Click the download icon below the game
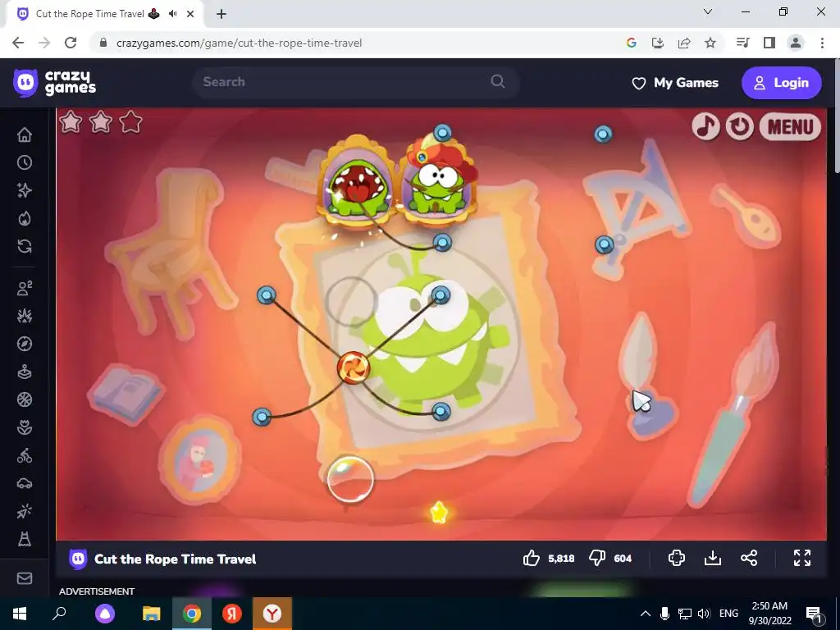Image resolution: width=840 pixels, height=630 pixels. (x=713, y=558)
